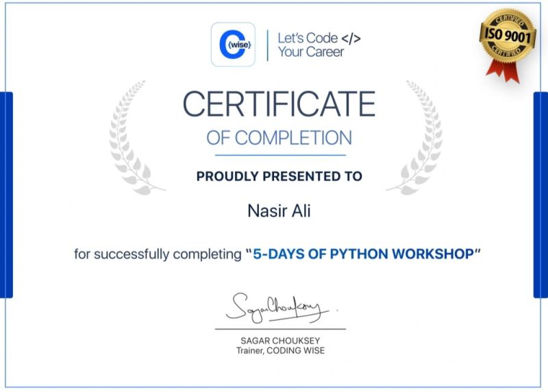This screenshot has height=392, width=548.
Task: Click the ISO 9001 gold badge
Action: point(508,35)
